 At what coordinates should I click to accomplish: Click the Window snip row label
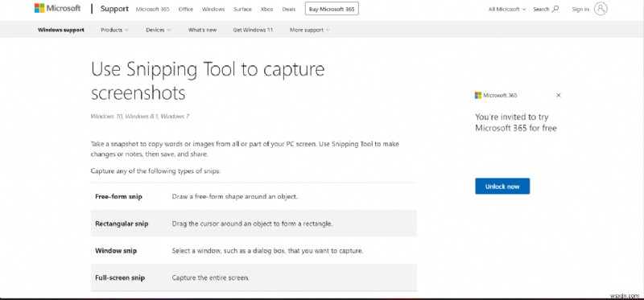click(116, 251)
